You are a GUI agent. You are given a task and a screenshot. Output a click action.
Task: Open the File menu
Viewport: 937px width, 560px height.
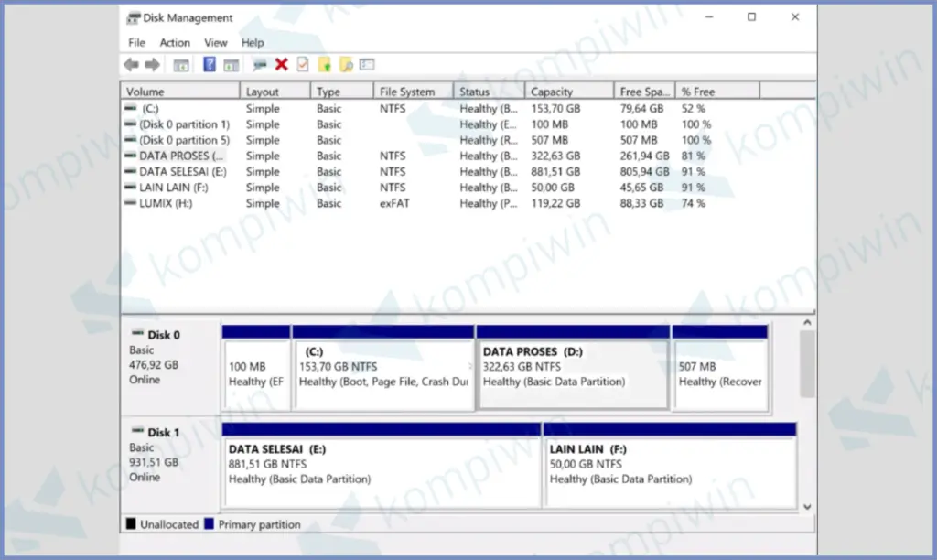(x=136, y=42)
